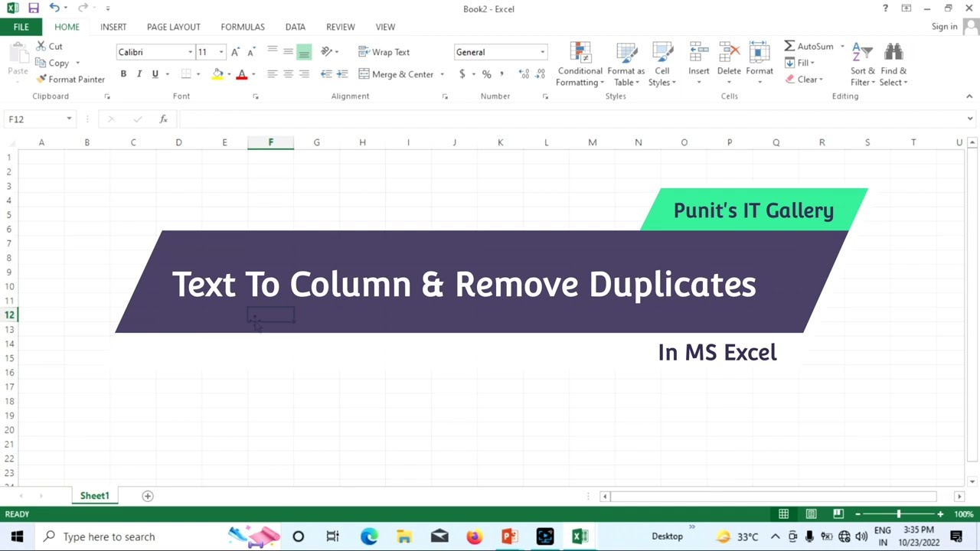The image size is (980, 551).
Task: Click the Merge & Center button
Action: (x=396, y=74)
